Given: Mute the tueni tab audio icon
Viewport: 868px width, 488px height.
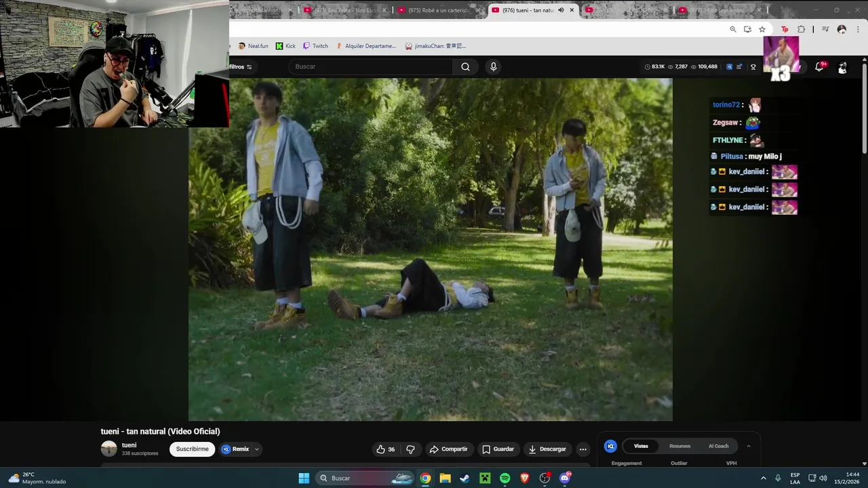Looking at the screenshot, I should (x=561, y=10).
